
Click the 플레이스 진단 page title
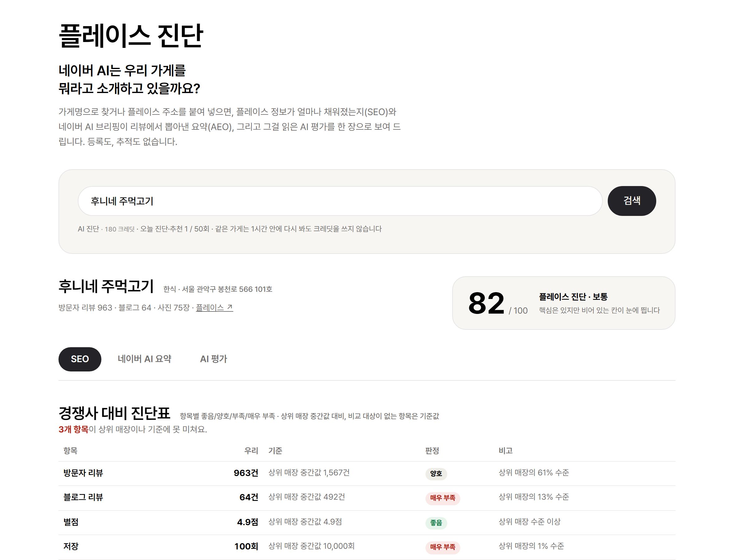pyautogui.click(x=131, y=35)
